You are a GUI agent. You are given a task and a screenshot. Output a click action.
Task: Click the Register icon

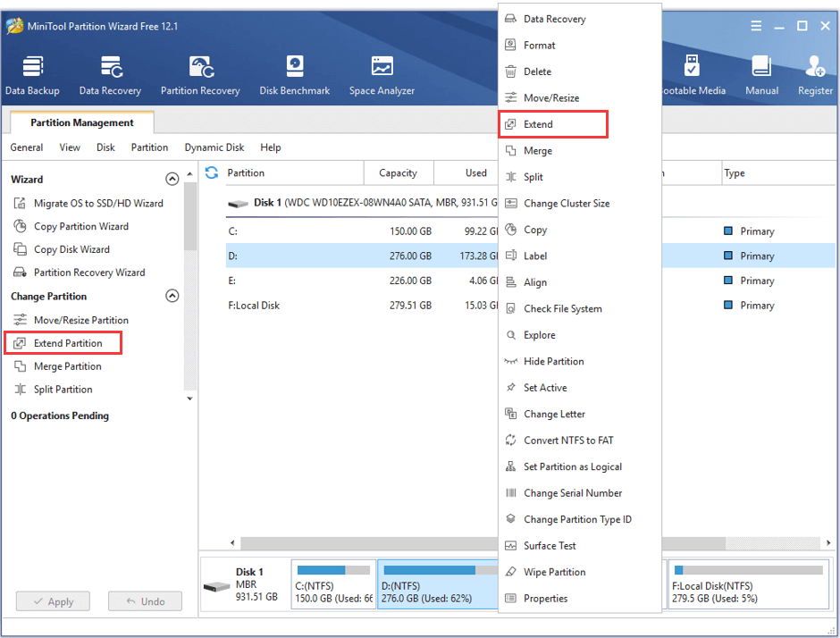(x=815, y=75)
